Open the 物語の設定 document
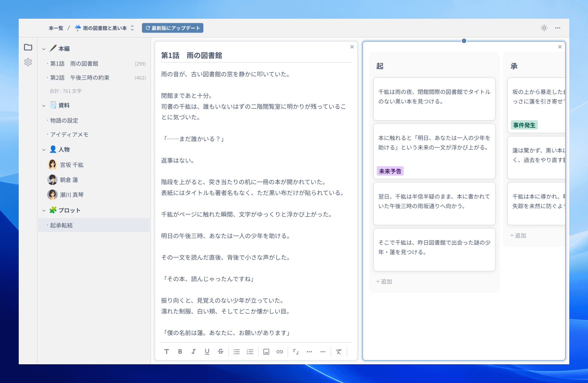This screenshot has height=383, width=588. pyautogui.click(x=94, y=121)
